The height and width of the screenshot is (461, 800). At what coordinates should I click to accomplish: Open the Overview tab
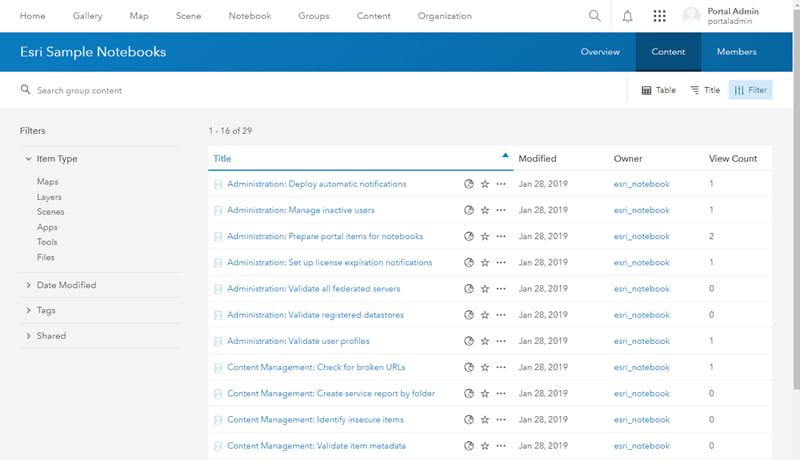[600, 52]
